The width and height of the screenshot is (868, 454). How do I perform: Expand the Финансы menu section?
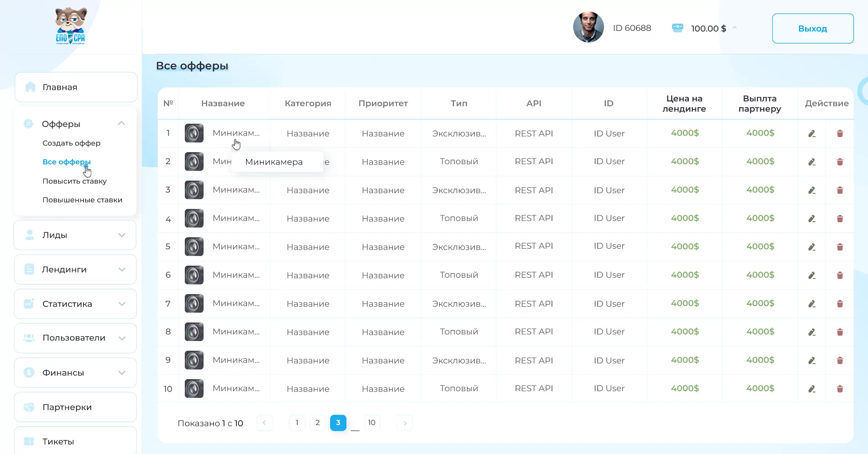tap(122, 373)
